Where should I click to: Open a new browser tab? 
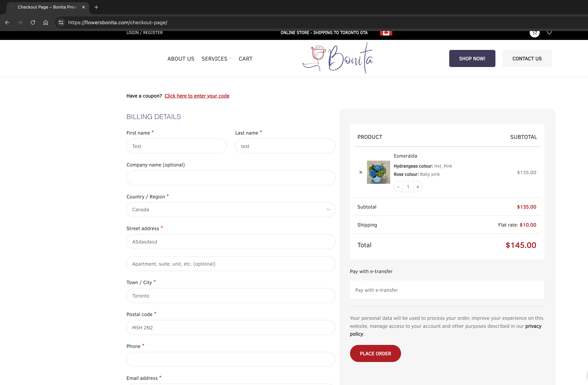click(96, 7)
